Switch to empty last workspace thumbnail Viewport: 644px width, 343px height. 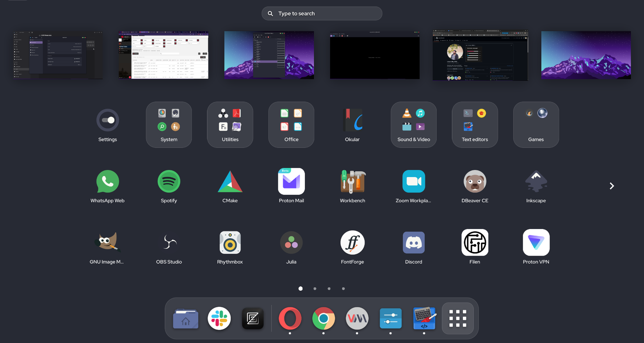[x=586, y=55]
